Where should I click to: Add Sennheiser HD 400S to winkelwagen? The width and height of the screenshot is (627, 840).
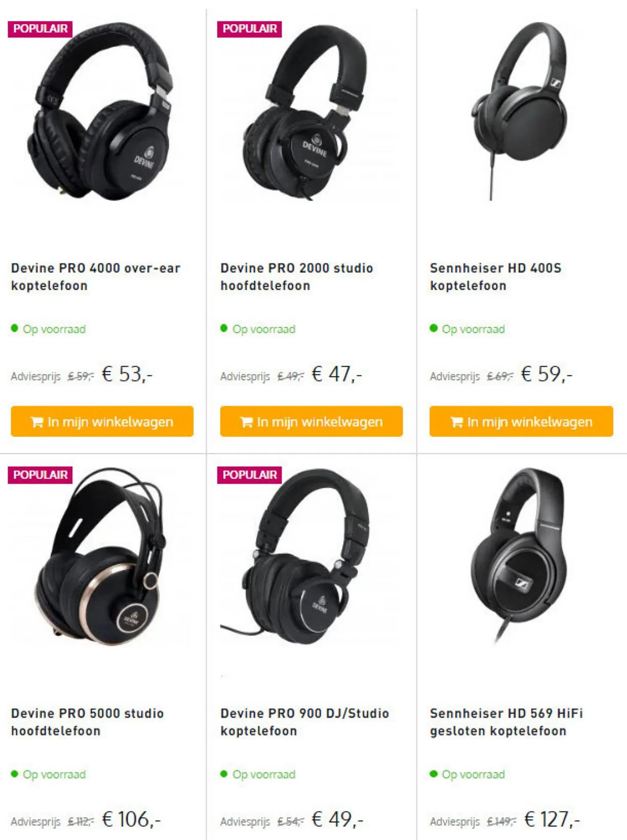(521, 421)
